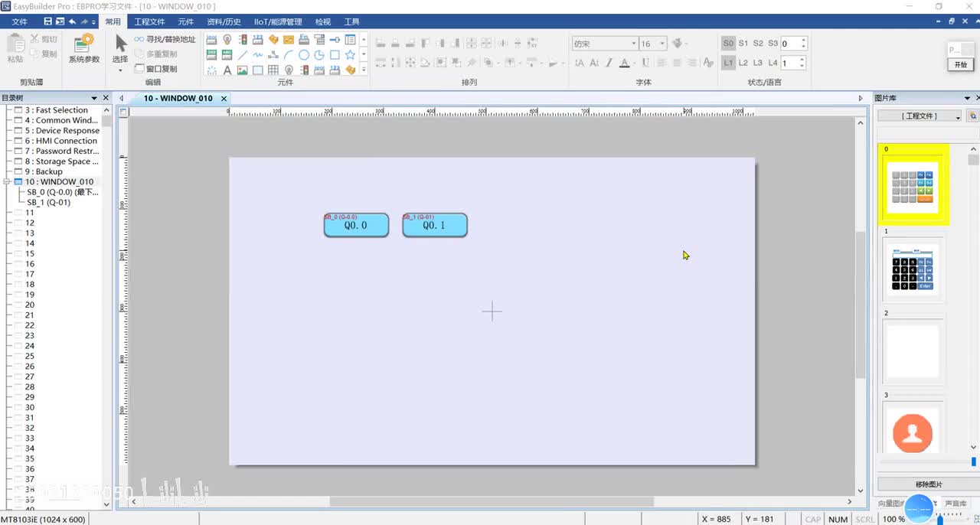Viewport: 980px width, 525px height.
Task: Open the 图片库 panel options arrow
Action: tap(968, 98)
